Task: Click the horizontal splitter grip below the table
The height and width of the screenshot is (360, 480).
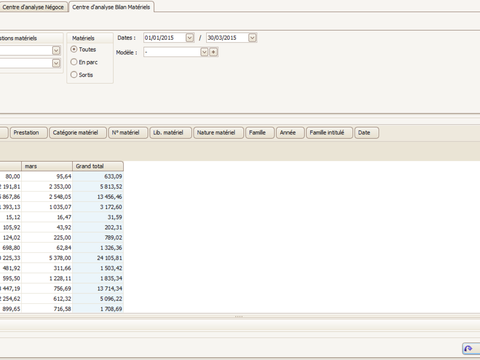Action: (239, 317)
